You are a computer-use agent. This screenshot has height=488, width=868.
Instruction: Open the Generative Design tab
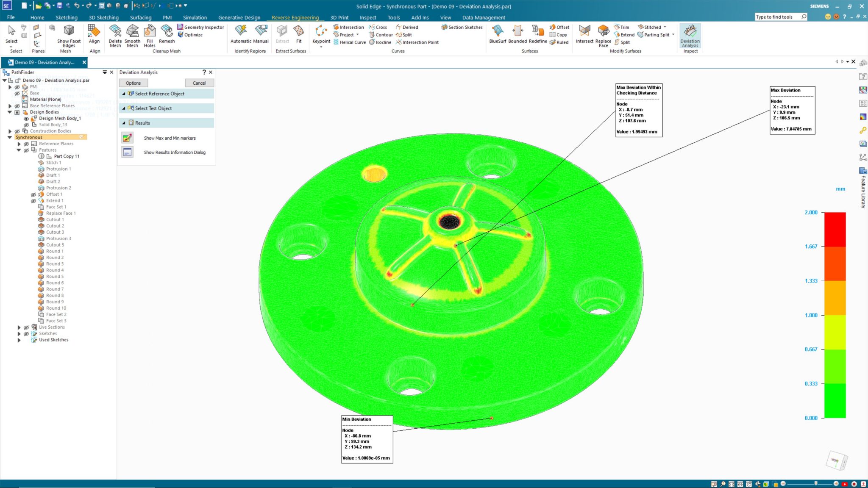239,17
